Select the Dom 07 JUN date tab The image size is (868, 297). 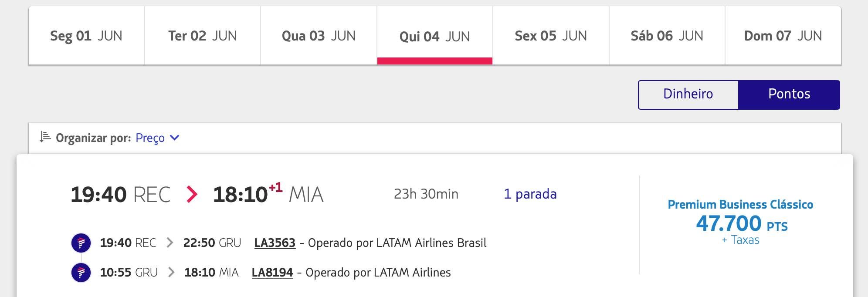coord(783,36)
